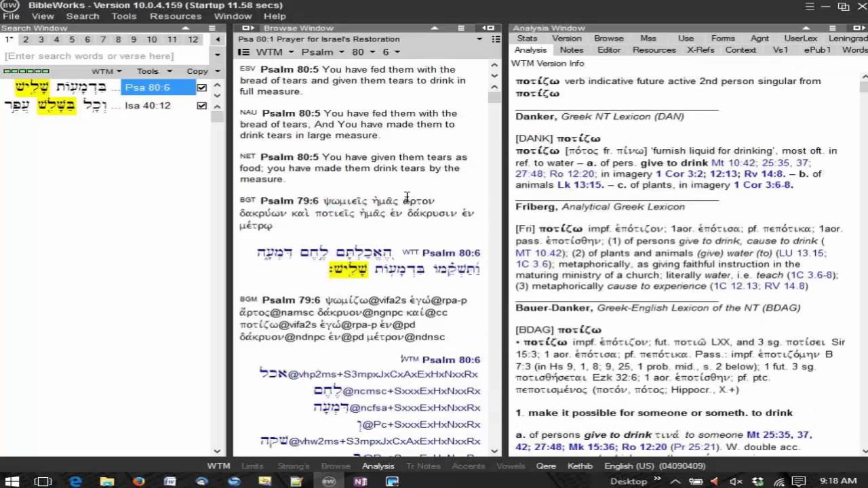Toggle Tr Notes in the status bar
This screenshot has height=488, width=868.
(x=423, y=466)
